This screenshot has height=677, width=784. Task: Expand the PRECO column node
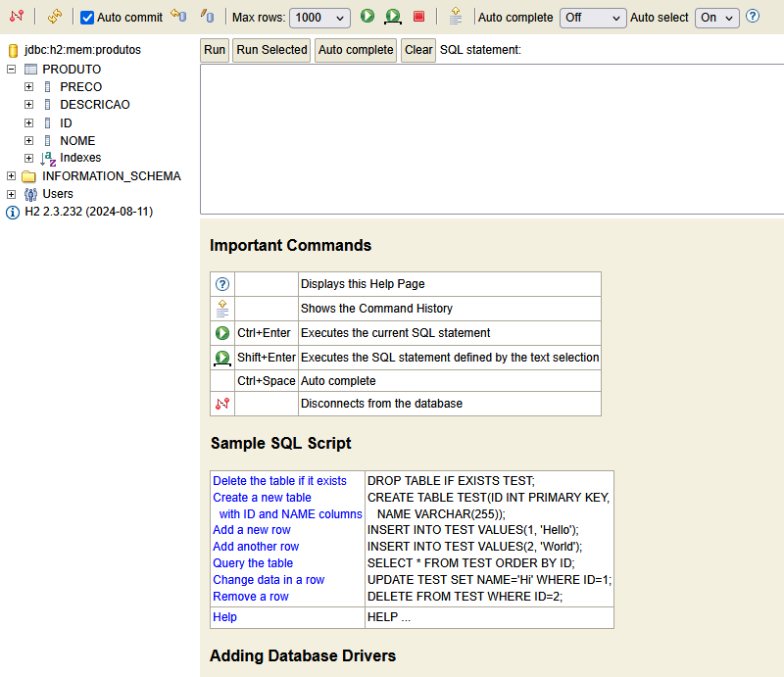coord(29,86)
